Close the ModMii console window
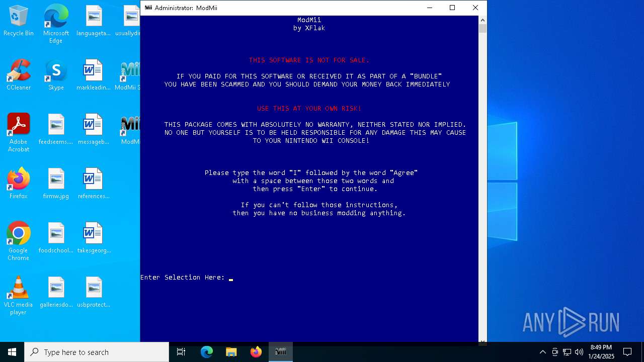Screen dimensions: 644x362 475,8
